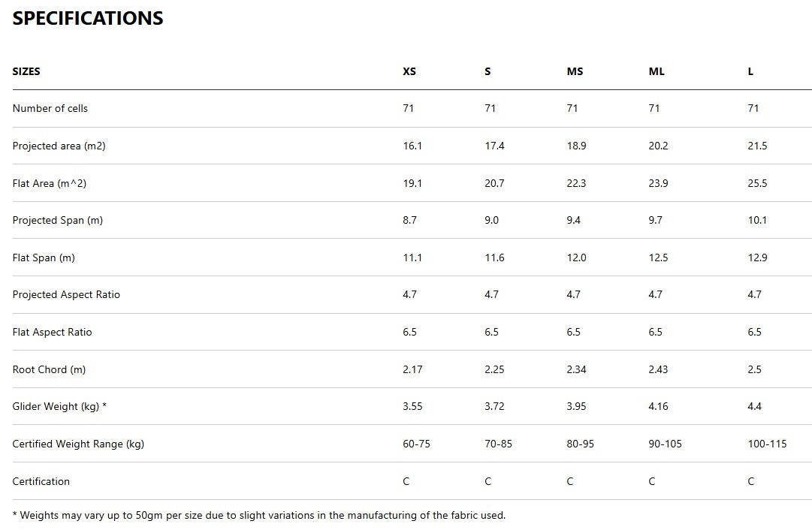Click the Number of cells row label
812x530 pixels.
pos(50,108)
